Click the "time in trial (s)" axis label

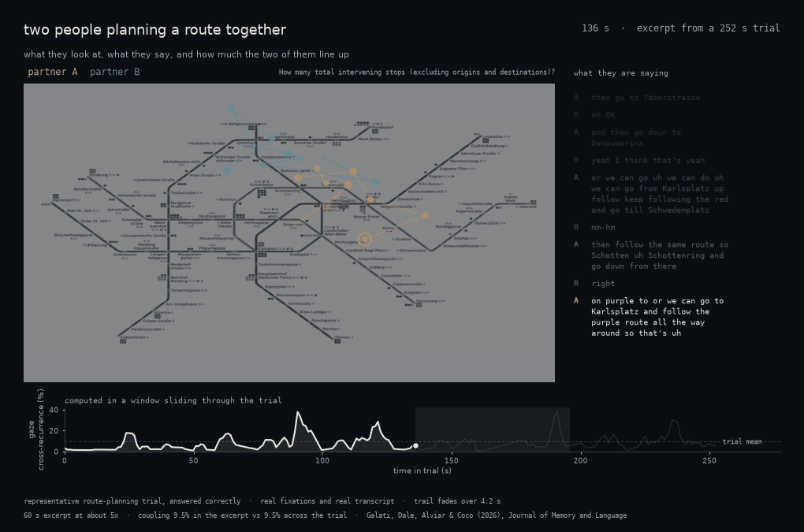coord(422,471)
